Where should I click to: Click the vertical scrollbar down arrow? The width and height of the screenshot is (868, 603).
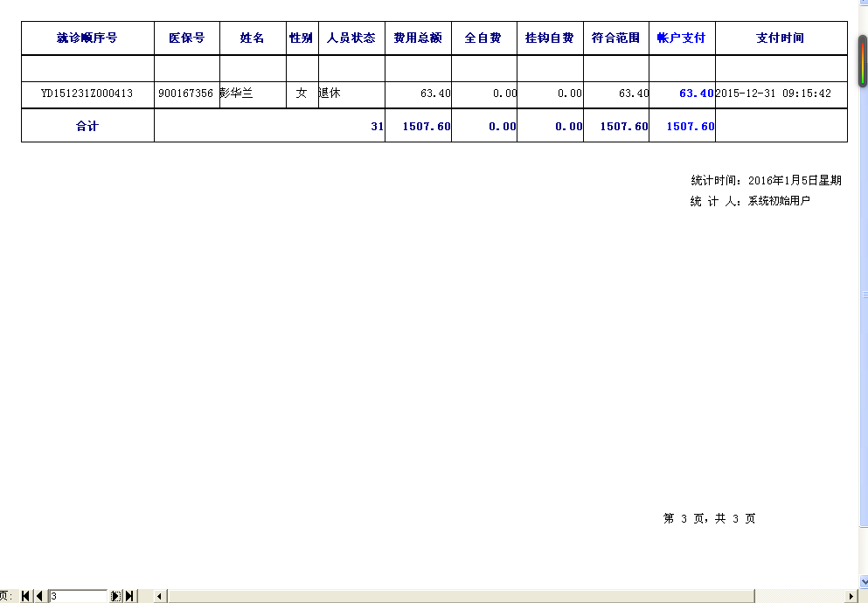pyautogui.click(x=864, y=581)
